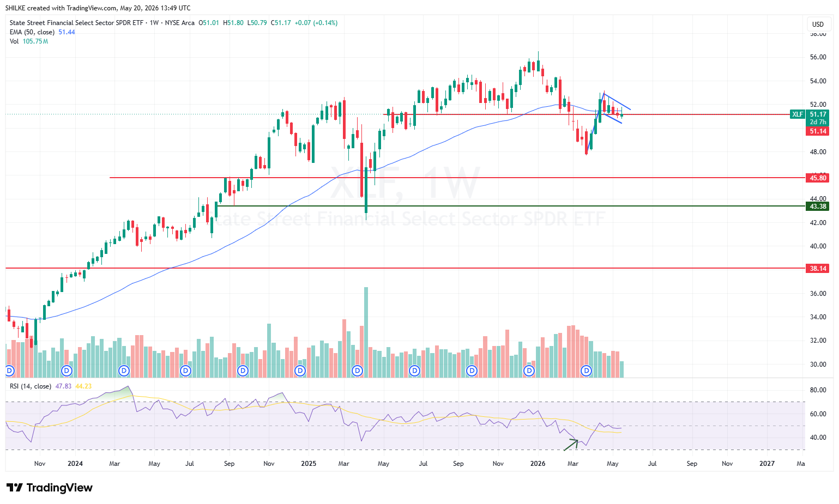Click the dividend marker near July 2025

[x=414, y=371]
